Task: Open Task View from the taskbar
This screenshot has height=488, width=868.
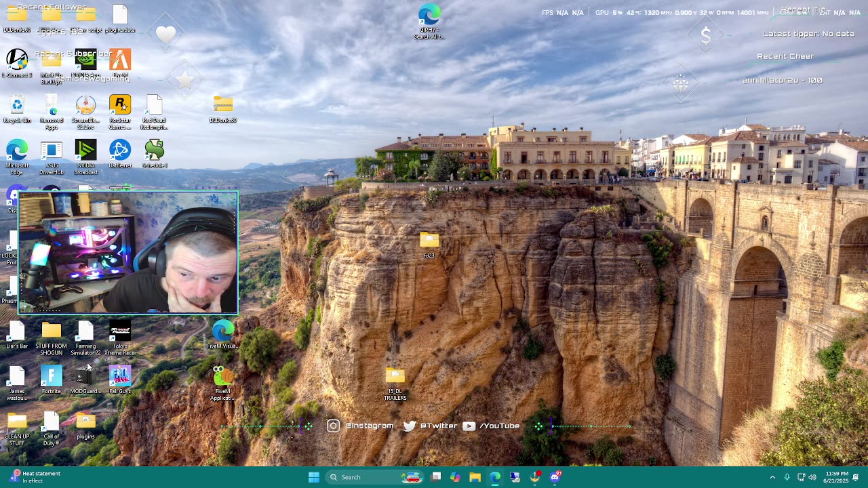Action: click(x=436, y=477)
